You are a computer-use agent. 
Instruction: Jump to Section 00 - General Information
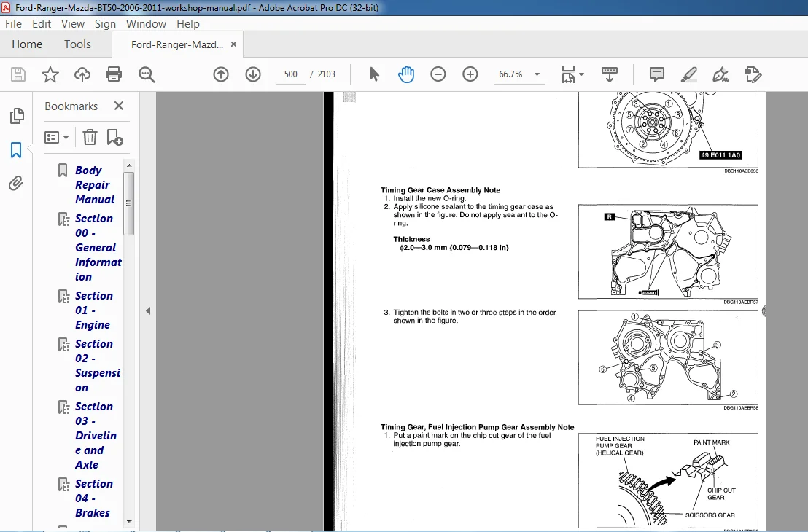[x=98, y=247]
